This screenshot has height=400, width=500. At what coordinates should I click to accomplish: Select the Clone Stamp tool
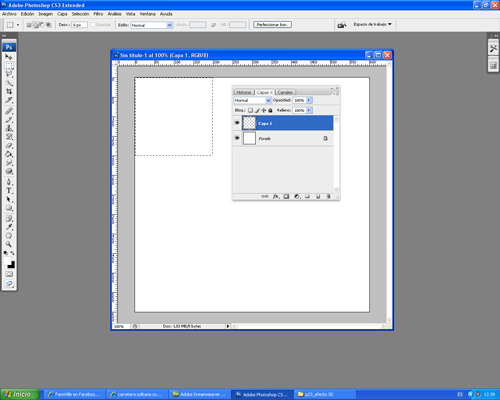(x=9, y=128)
